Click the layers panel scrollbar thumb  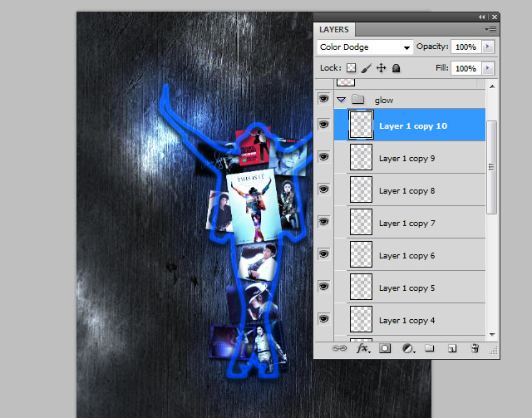(491, 167)
